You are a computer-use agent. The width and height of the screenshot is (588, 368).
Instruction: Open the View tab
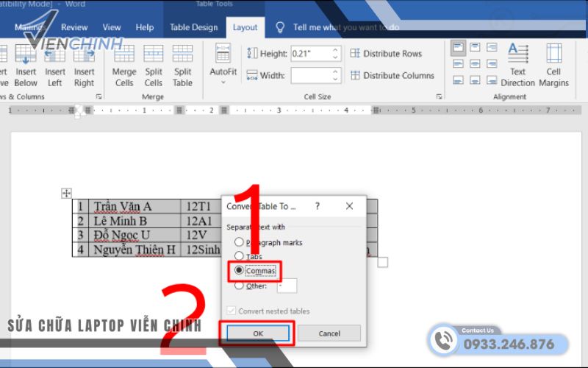112,27
